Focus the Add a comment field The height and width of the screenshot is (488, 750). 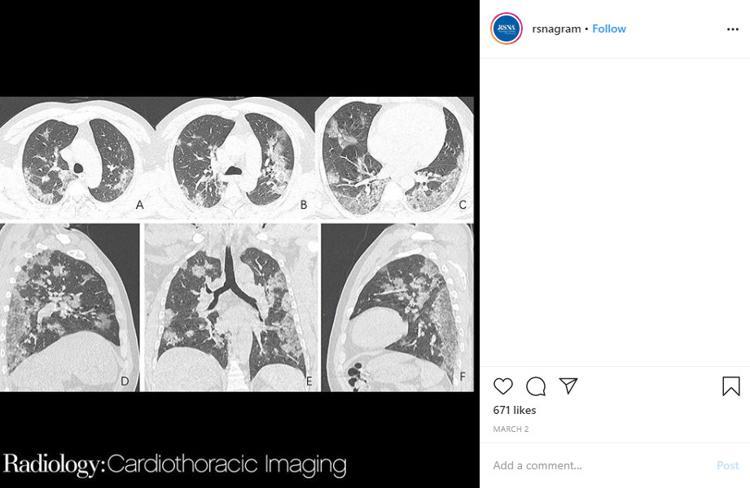(x=600, y=465)
